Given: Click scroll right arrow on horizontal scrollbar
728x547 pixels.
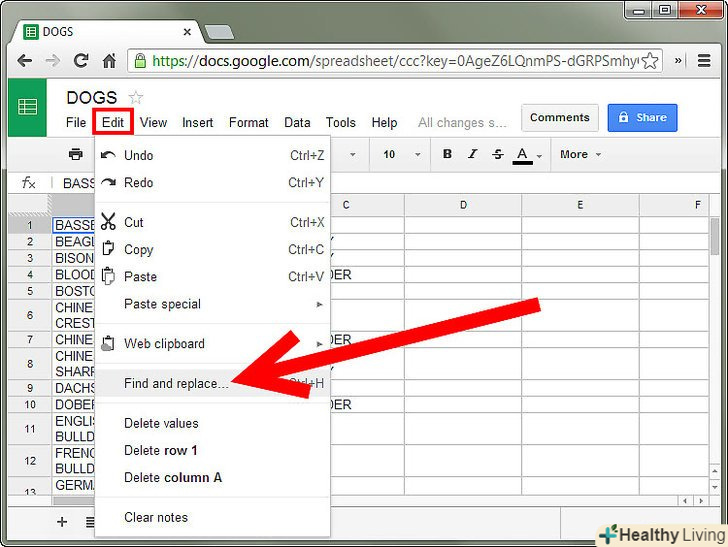Looking at the screenshot, I should point(701,501).
